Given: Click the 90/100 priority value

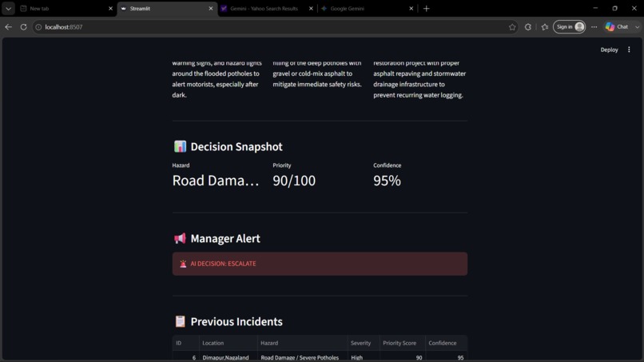Looking at the screenshot, I should (x=294, y=181).
